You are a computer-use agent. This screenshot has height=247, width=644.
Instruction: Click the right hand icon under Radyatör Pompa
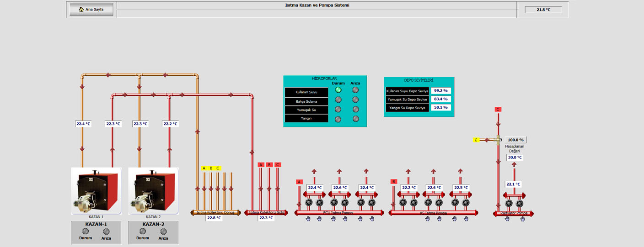click(522, 219)
